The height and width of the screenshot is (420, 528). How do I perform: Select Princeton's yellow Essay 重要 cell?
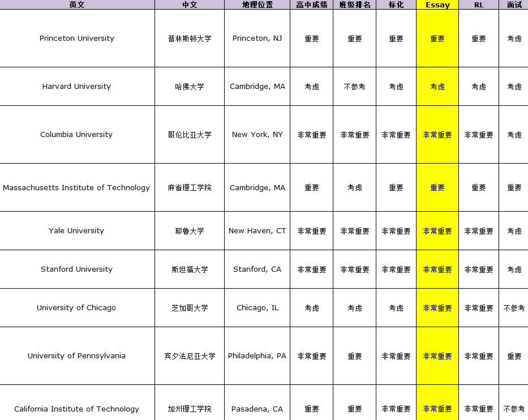pyautogui.click(x=437, y=38)
